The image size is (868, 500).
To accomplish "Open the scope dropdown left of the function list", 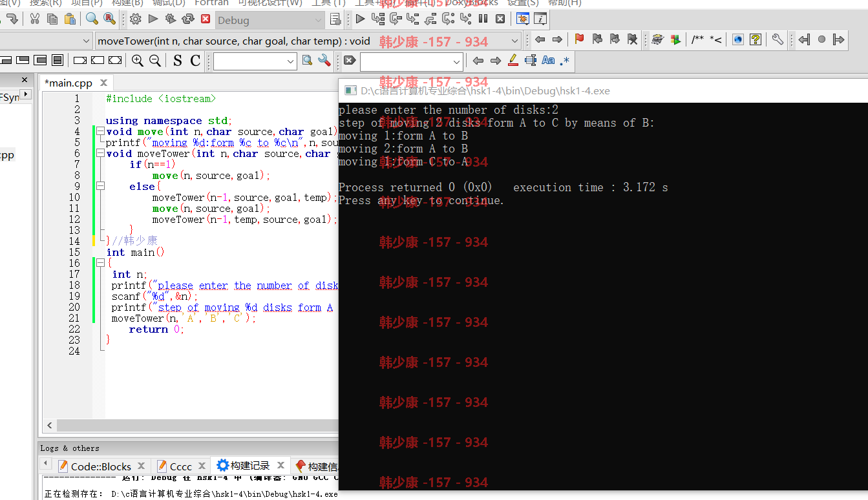I will click(x=45, y=41).
